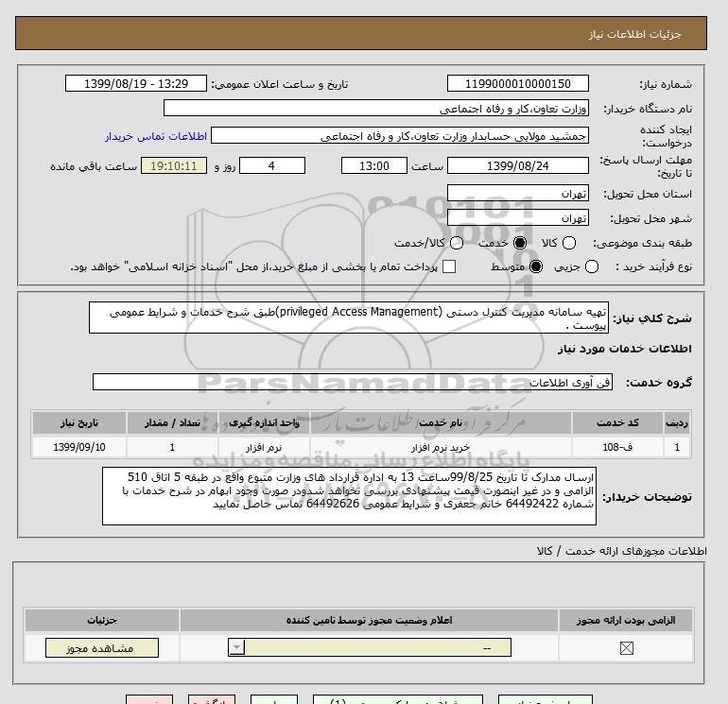Click the delivery city field تهران
This screenshot has height=704, width=728.
pyautogui.click(x=518, y=217)
